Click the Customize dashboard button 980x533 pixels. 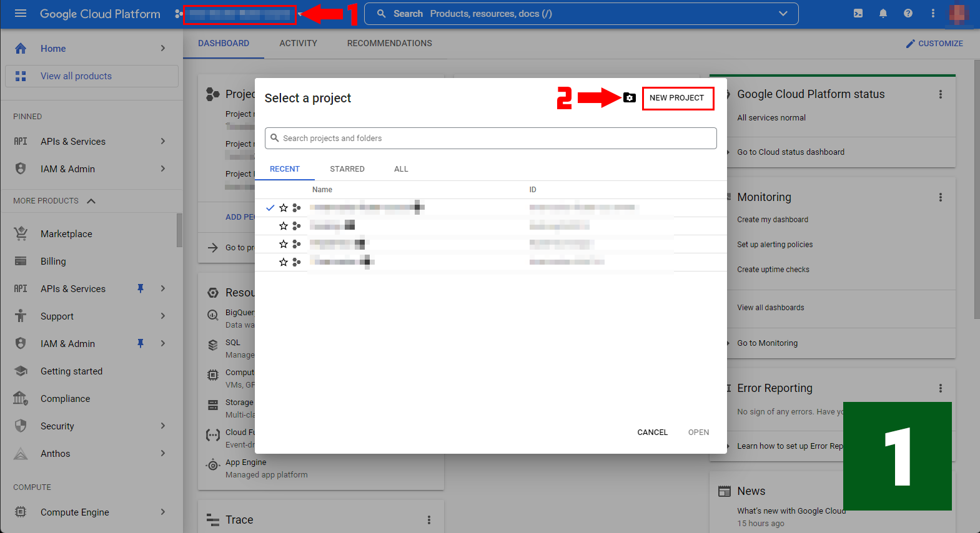click(934, 44)
